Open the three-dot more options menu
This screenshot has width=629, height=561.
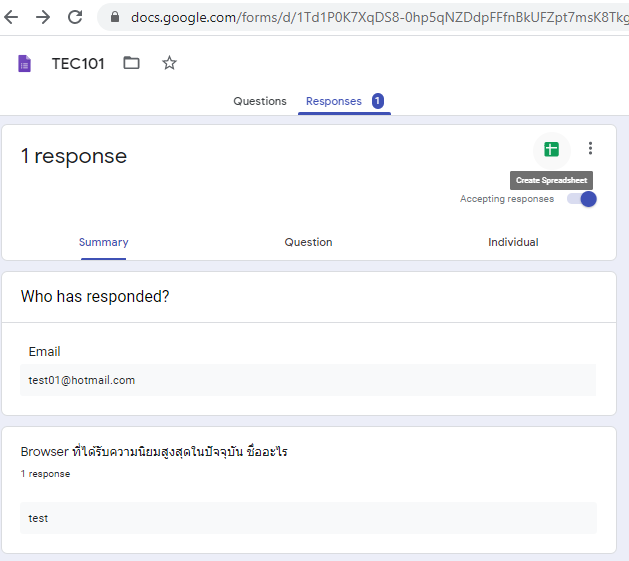tap(590, 149)
